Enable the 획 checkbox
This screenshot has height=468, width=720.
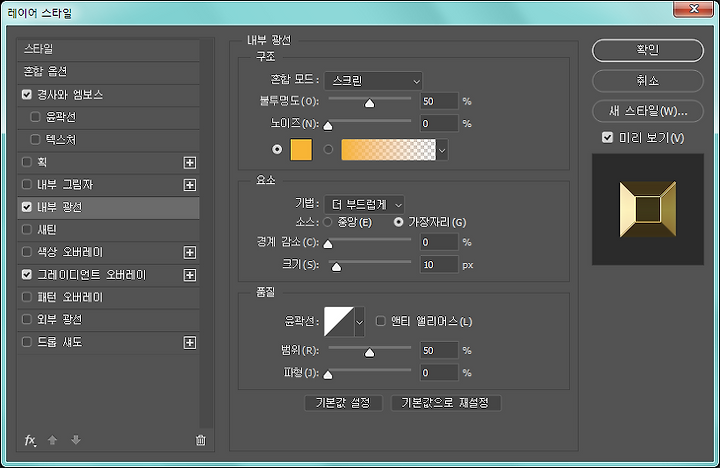[x=27, y=162]
